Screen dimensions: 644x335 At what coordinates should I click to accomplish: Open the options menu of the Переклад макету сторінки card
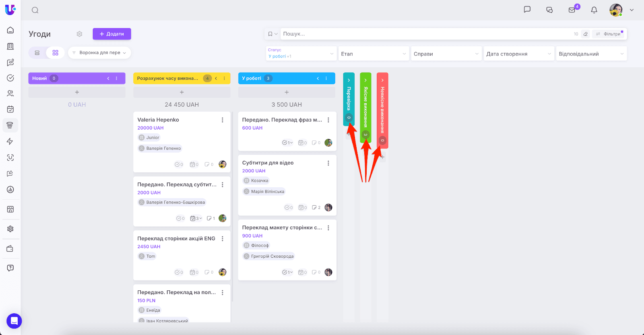(x=328, y=228)
